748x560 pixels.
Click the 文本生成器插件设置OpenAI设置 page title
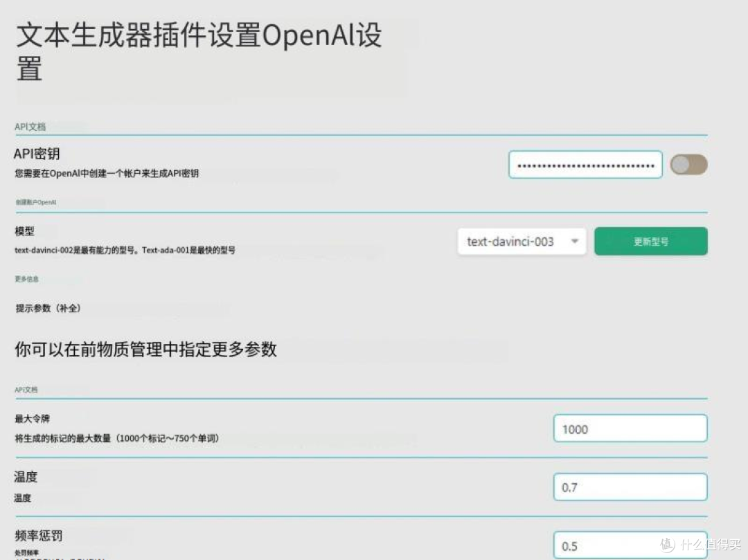(x=199, y=52)
